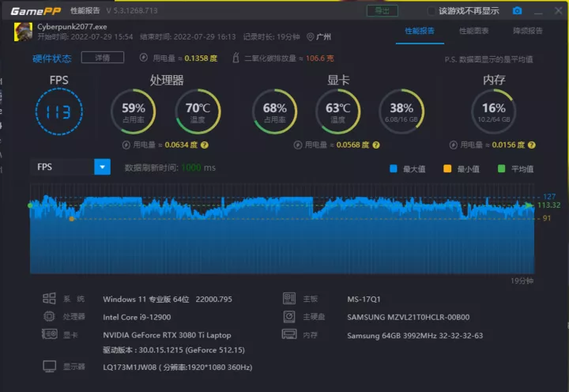Click the 106.6 克 emission value
The width and height of the screenshot is (569, 392).
pyautogui.click(x=320, y=58)
